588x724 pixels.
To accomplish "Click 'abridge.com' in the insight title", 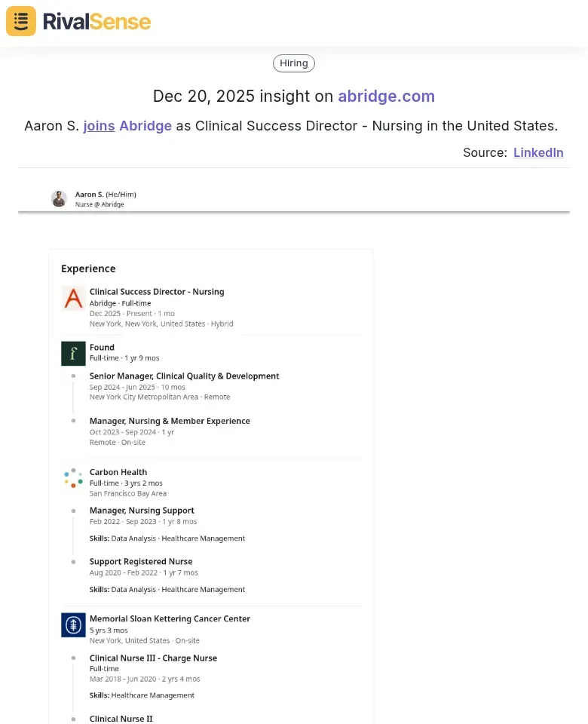I will pyautogui.click(x=387, y=97).
